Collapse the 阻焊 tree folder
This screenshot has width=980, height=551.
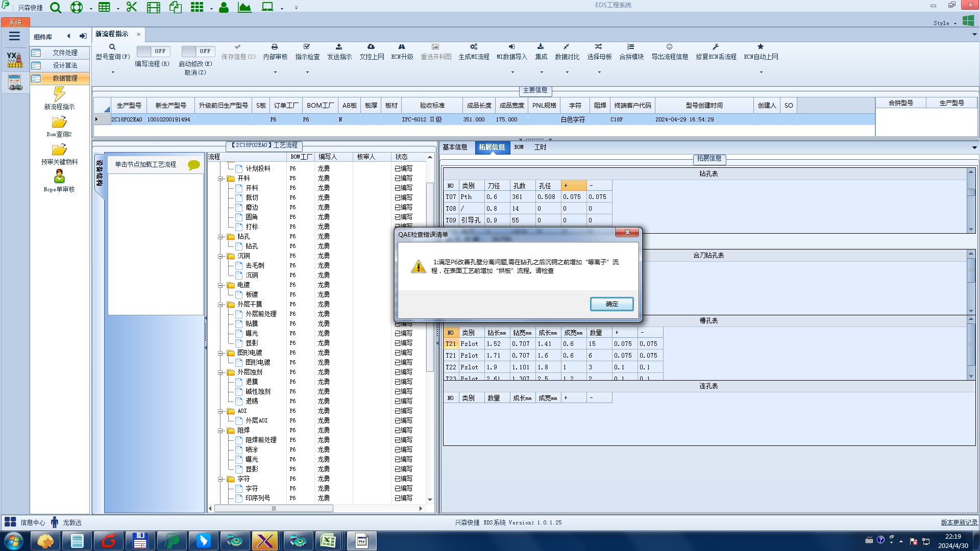click(220, 431)
